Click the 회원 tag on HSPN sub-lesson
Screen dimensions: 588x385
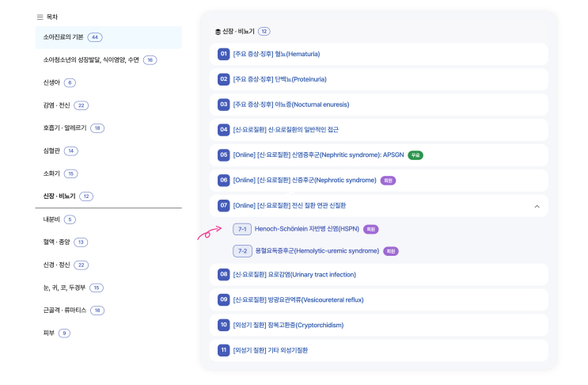[x=371, y=229]
